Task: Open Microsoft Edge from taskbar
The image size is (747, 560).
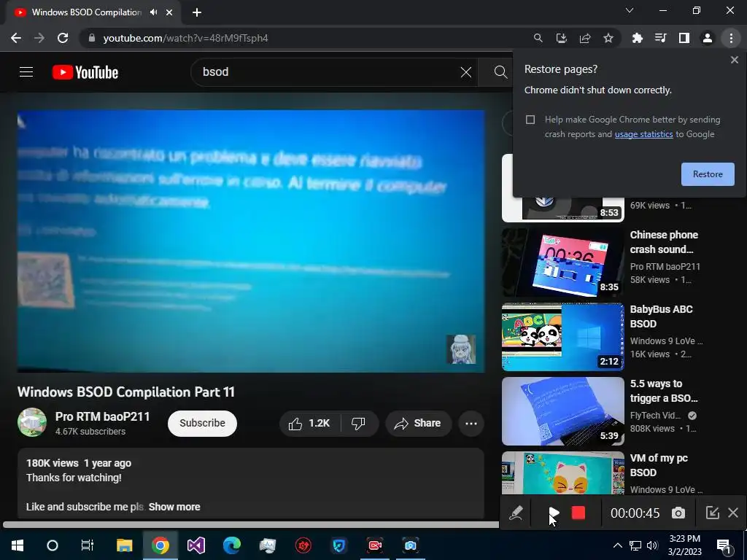Action: click(232, 545)
